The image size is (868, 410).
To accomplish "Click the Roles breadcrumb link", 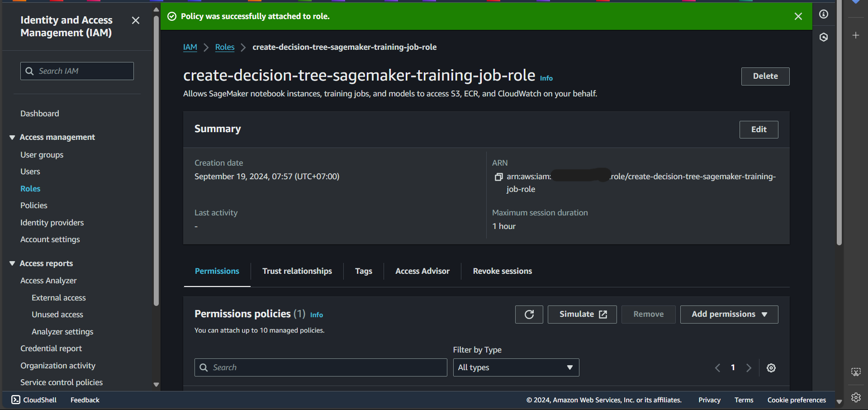I will coord(224,47).
